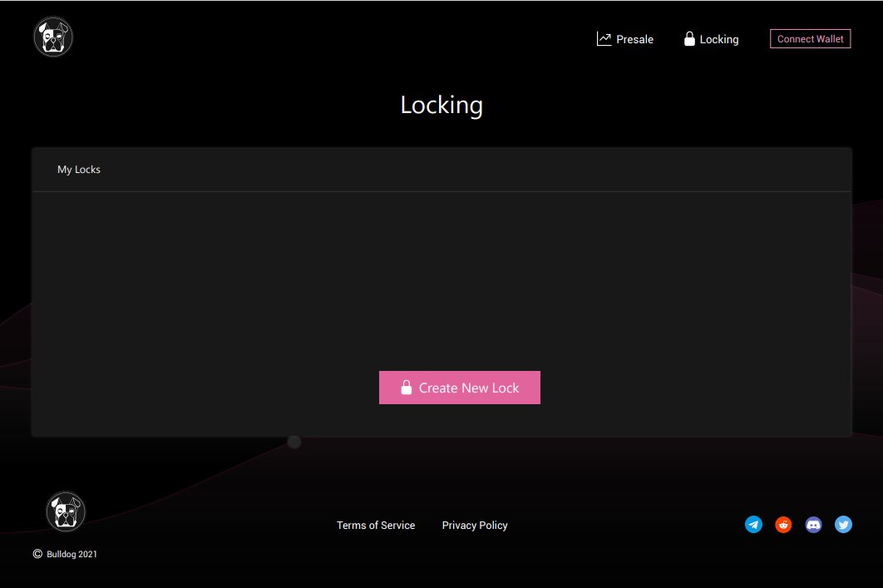The height and width of the screenshot is (588, 883).
Task: Click the Bulldog logo in the footer
Action: tap(66, 511)
